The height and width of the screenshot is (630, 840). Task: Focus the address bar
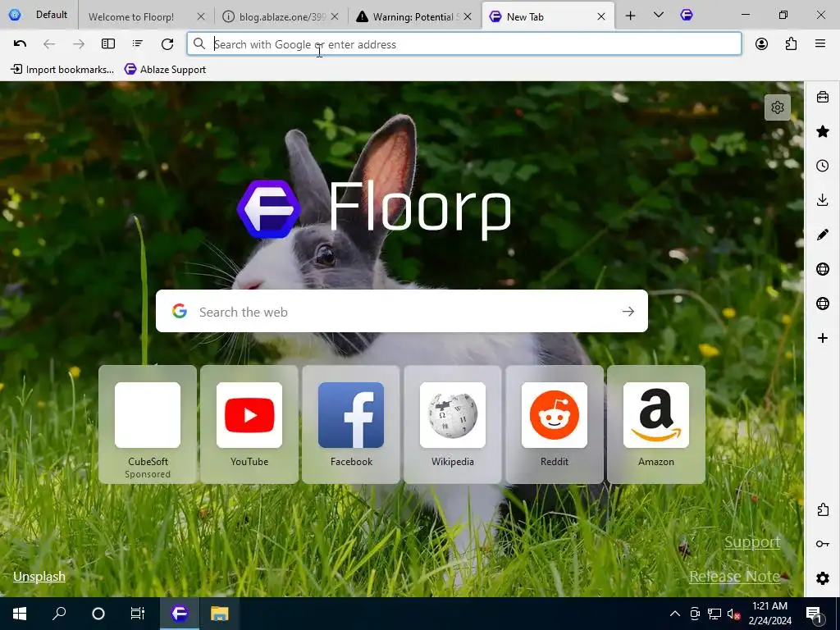tap(464, 44)
